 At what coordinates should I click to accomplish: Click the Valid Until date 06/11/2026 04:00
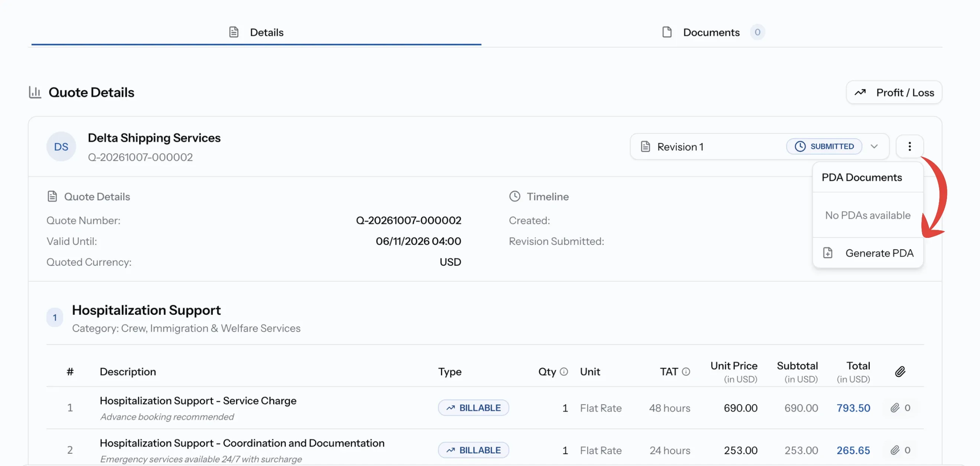(x=418, y=242)
